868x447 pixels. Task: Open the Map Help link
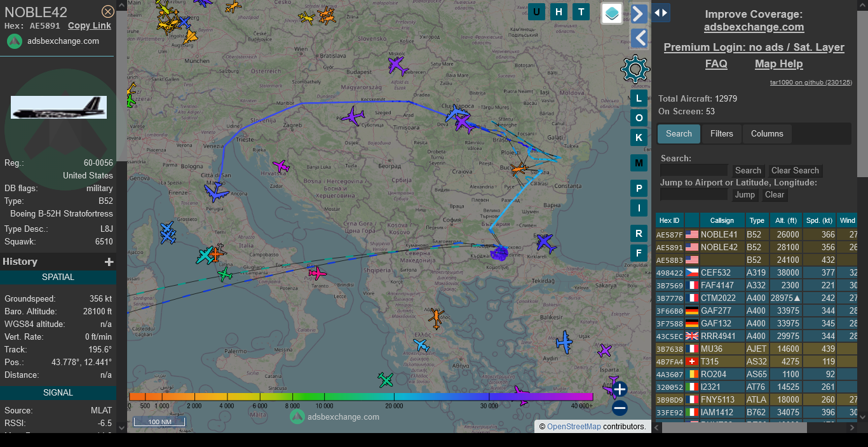coord(778,64)
